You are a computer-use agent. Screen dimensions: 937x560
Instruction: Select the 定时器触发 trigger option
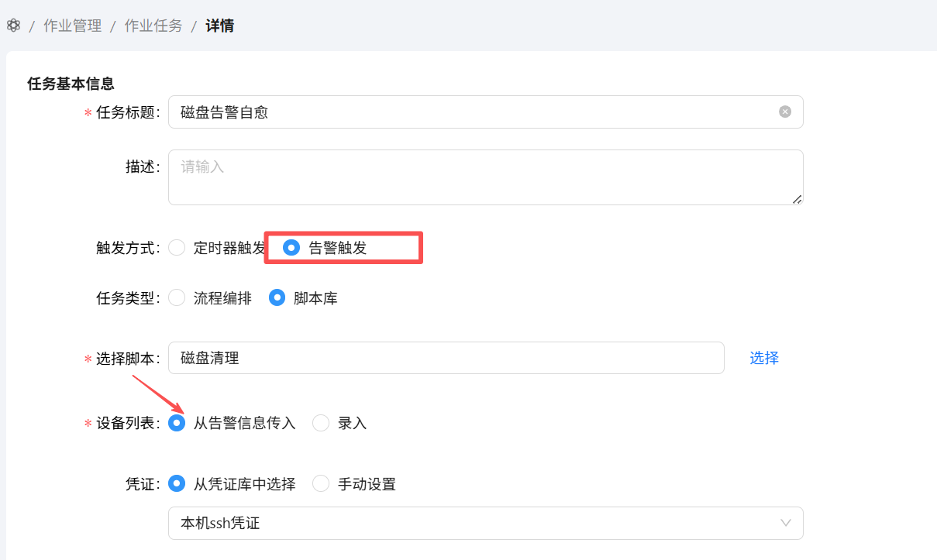pos(177,248)
